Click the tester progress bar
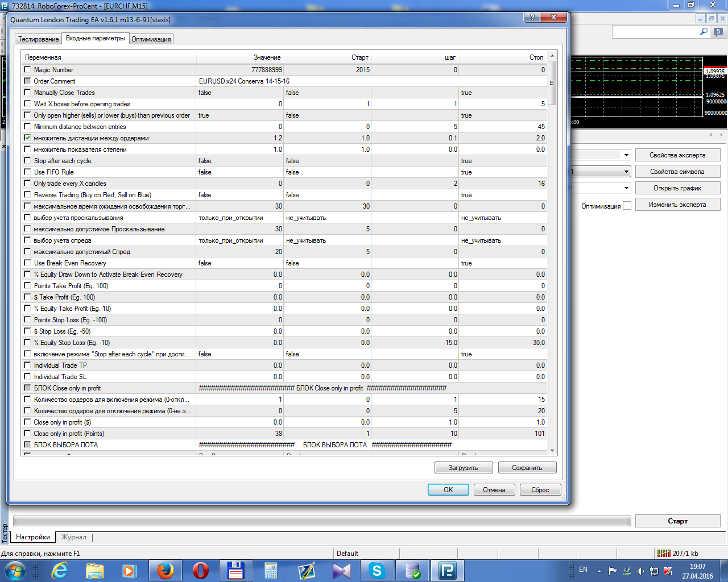Screen dimensions: 728x582 [322, 521]
